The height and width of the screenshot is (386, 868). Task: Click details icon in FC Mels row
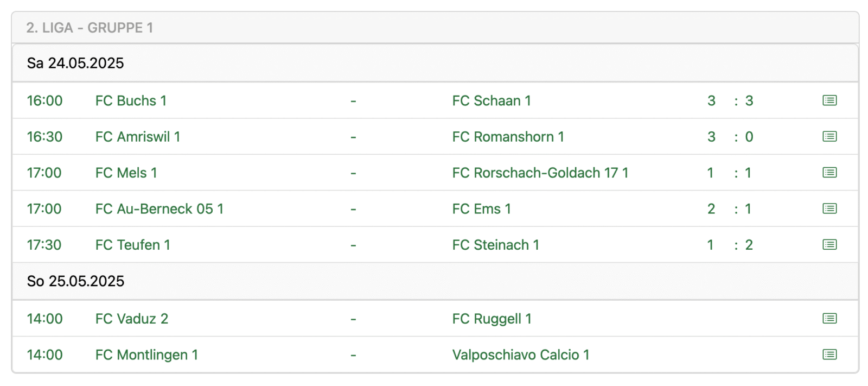coord(829,173)
